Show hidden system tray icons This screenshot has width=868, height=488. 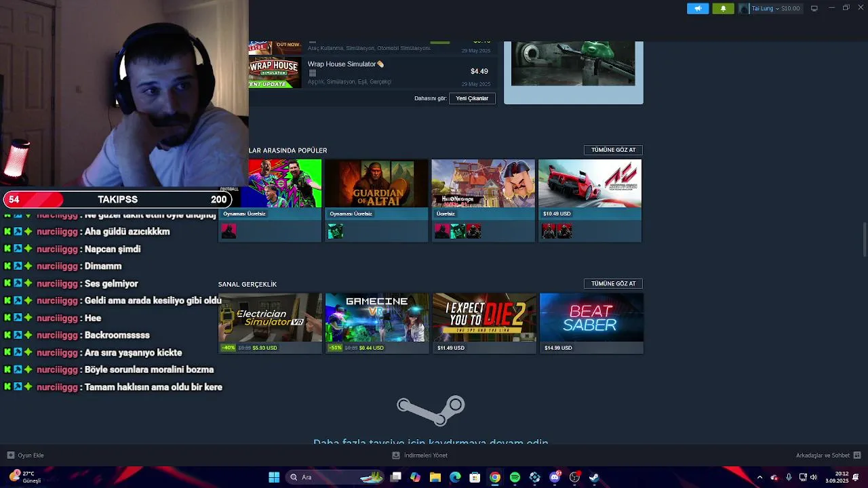pos(759,477)
